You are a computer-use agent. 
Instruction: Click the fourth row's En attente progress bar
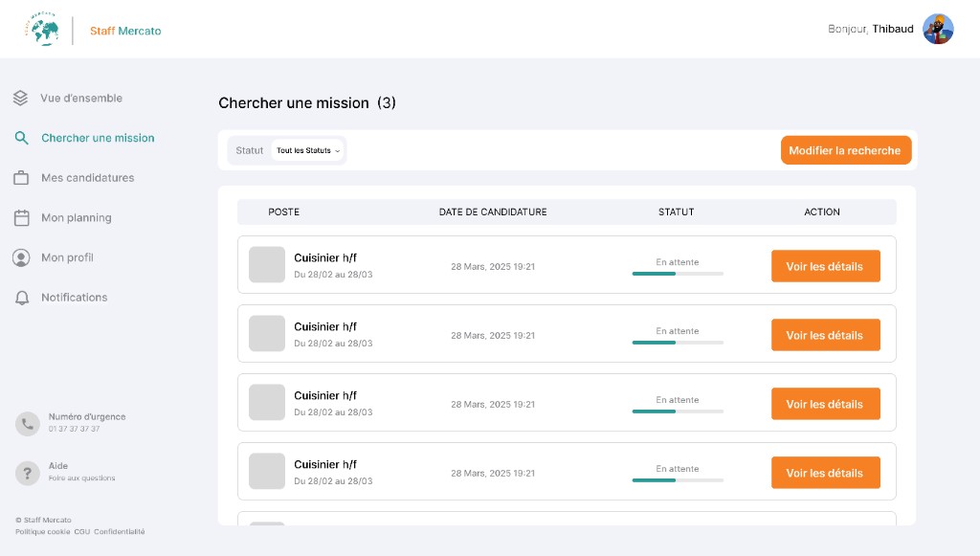click(678, 479)
